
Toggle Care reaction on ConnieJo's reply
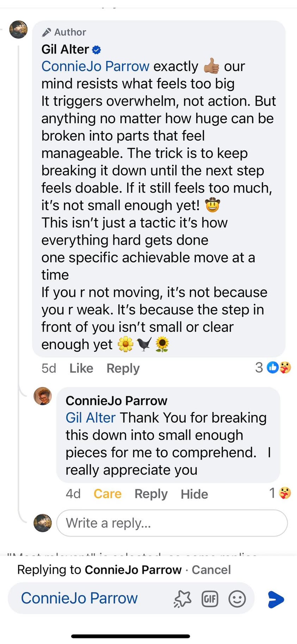(x=107, y=494)
